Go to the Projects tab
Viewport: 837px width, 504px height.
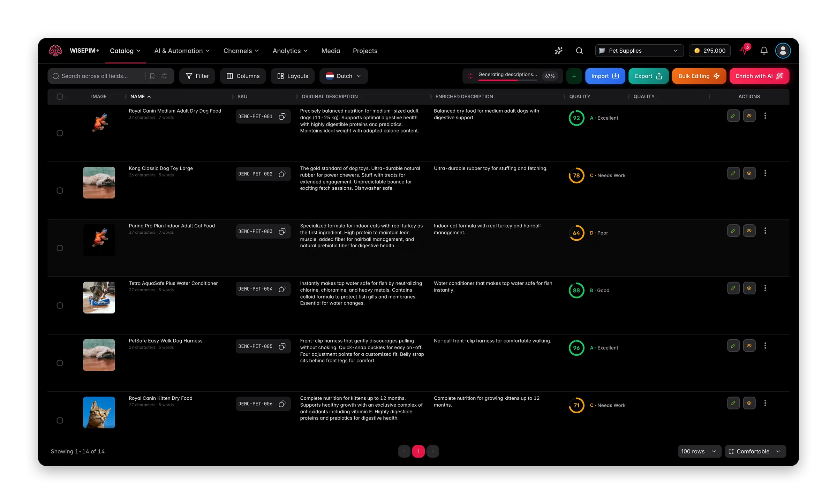[365, 51]
